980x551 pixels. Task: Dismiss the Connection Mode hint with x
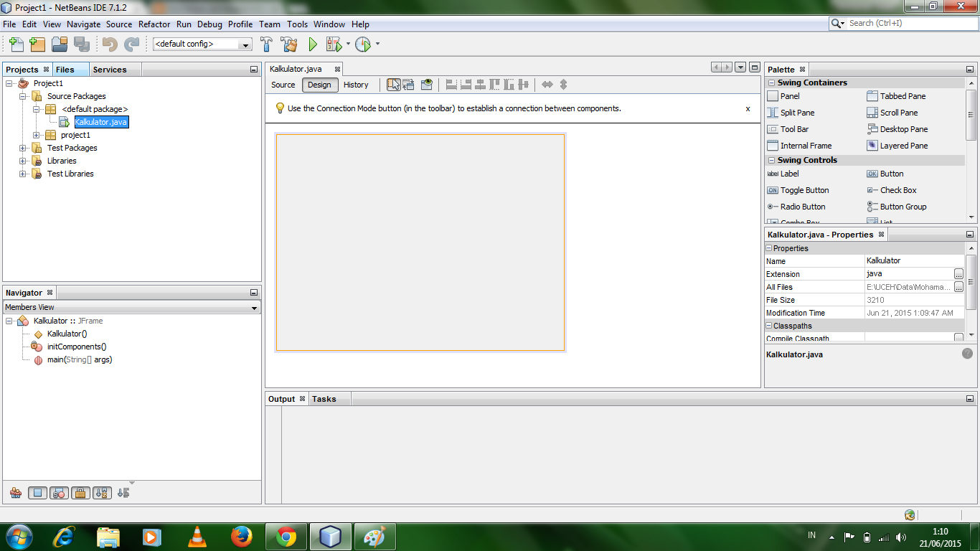pyautogui.click(x=748, y=109)
